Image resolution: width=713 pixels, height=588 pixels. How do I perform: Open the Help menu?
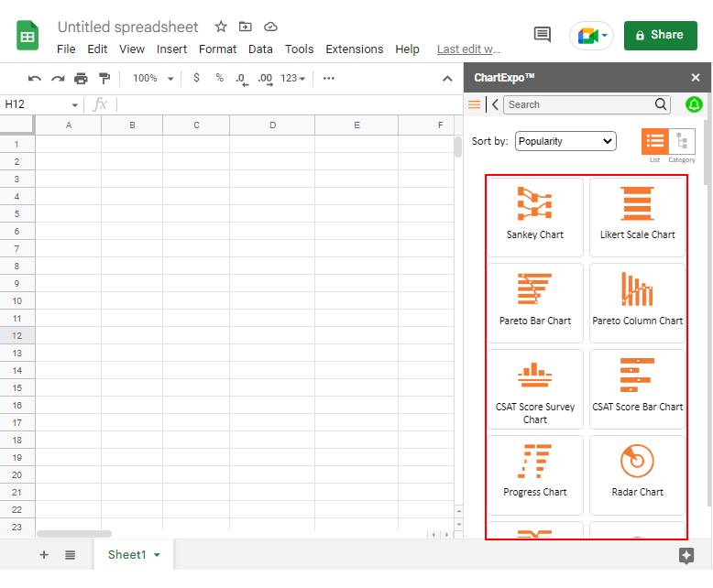[x=407, y=49]
